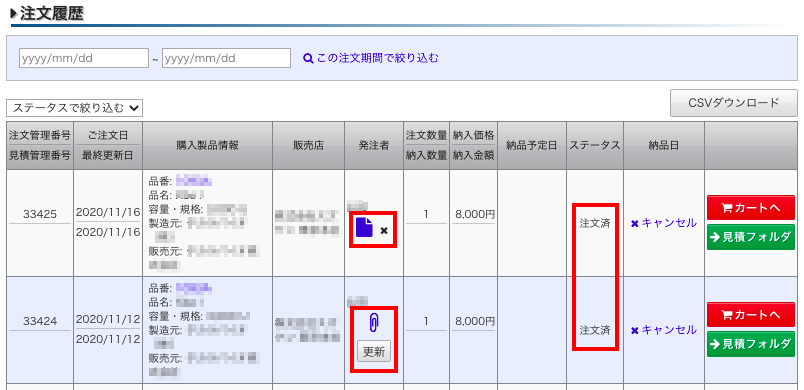Download the order history via CSVダウンロード
The image size is (804, 390).
(x=734, y=103)
